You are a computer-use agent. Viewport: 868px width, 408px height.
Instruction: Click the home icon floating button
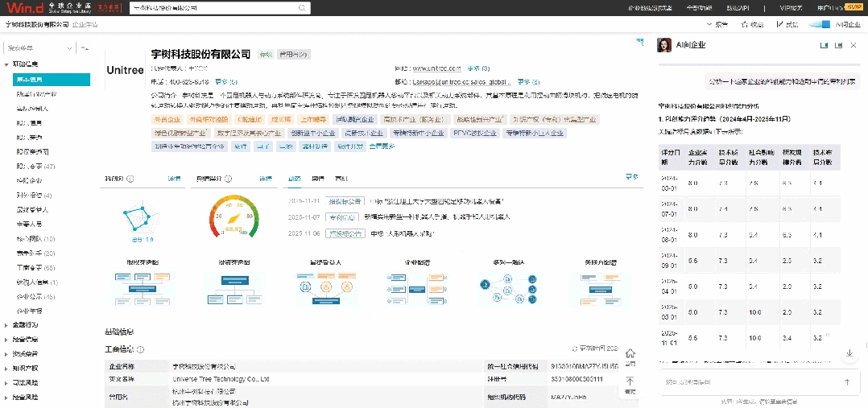click(x=630, y=354)
